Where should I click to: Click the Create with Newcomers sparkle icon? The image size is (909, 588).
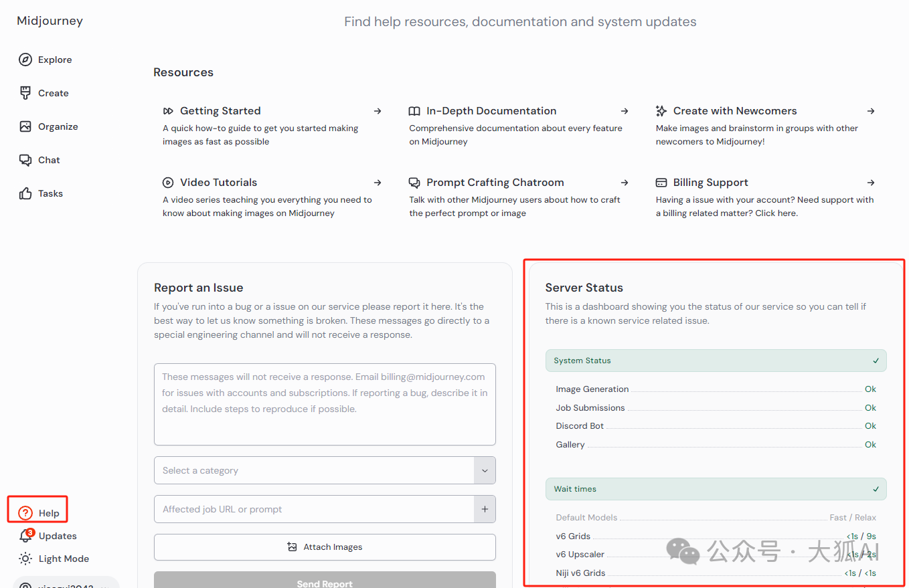point(661,111)
